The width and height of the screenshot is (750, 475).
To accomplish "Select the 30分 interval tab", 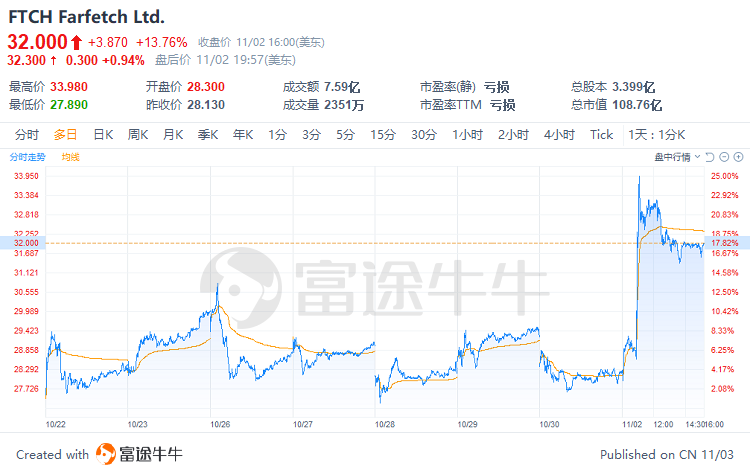I will [x=424, y=135].
